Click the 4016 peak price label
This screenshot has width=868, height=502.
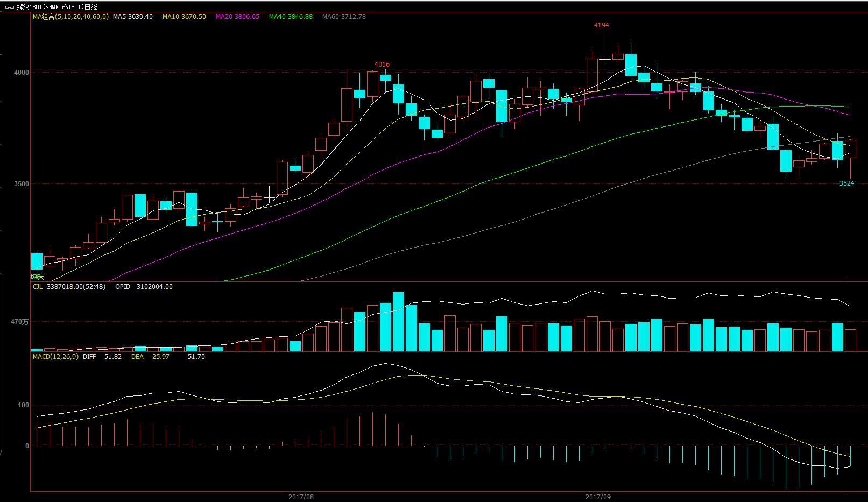click(x=382, y=65)
